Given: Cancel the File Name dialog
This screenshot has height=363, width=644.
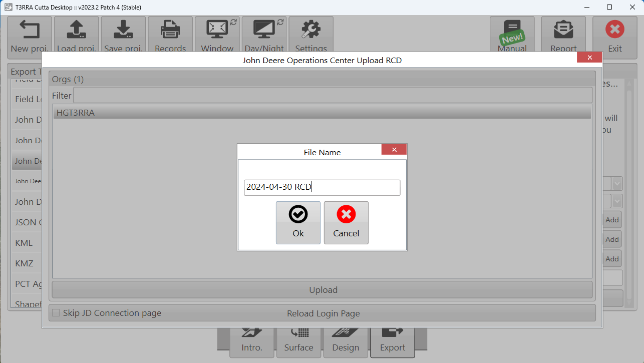Looking at the screenshot, I should pos(346,223).
